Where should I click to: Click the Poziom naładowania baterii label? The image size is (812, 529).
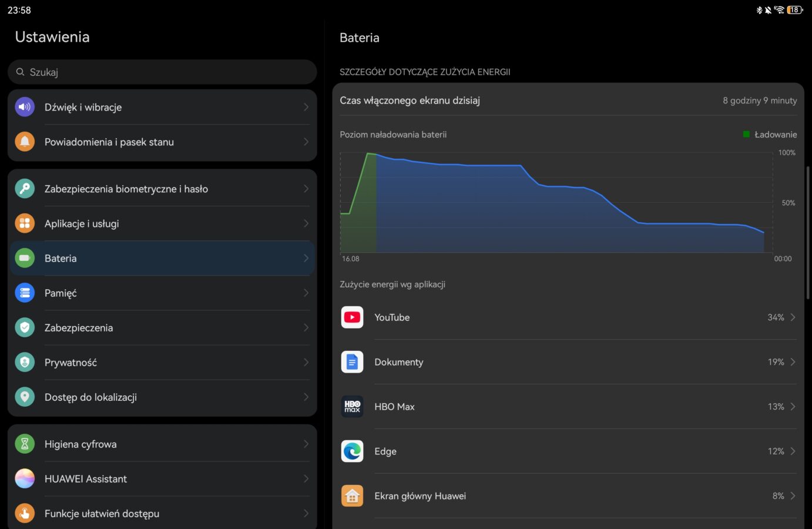click(x=393, y=135)
